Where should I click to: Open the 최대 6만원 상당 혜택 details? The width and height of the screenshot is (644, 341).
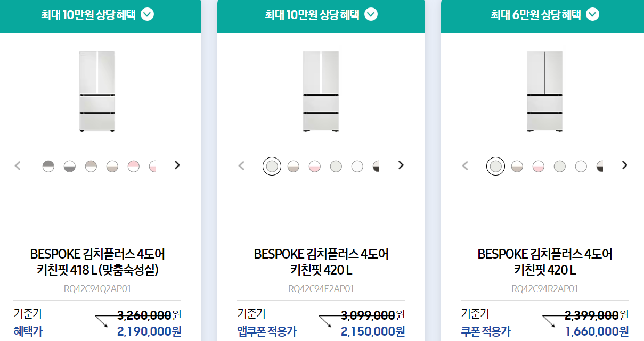click(x=593, y=15)
